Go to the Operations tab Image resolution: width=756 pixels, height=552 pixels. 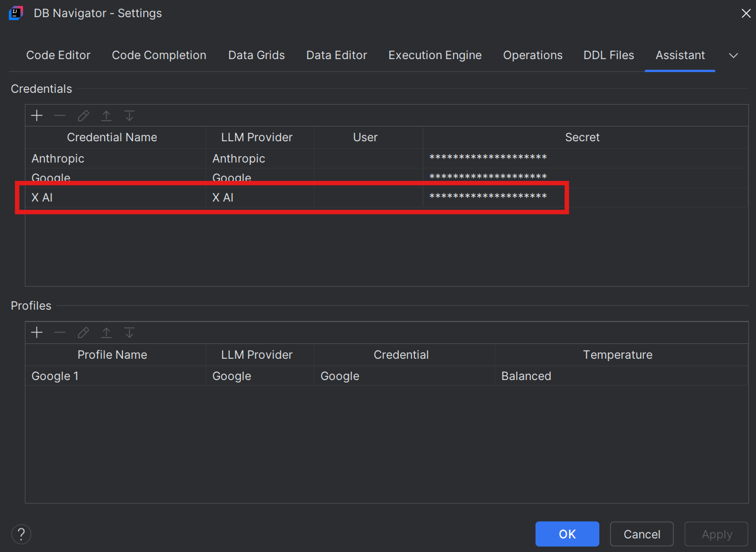[533, 56]
